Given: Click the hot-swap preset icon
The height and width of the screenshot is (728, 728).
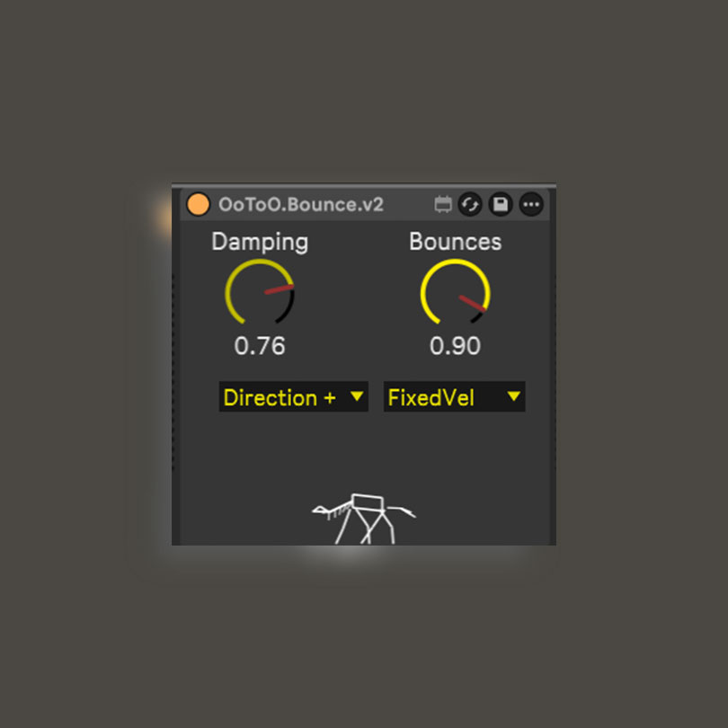Looking at the screenshot, I should coord(470,204).
